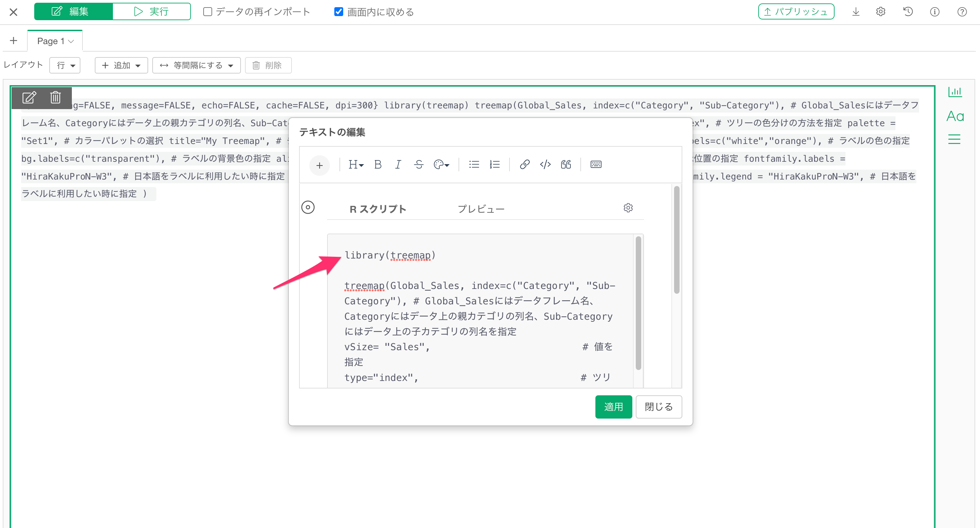
Task: Switch to 実行 mode
Action: pos(151,12)
